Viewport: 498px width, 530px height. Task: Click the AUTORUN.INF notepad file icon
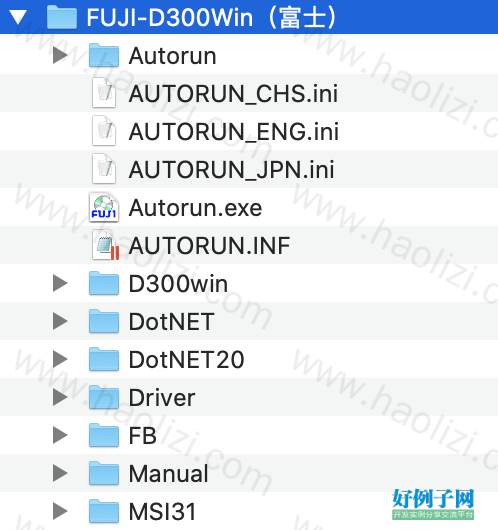tap(105, 245)
